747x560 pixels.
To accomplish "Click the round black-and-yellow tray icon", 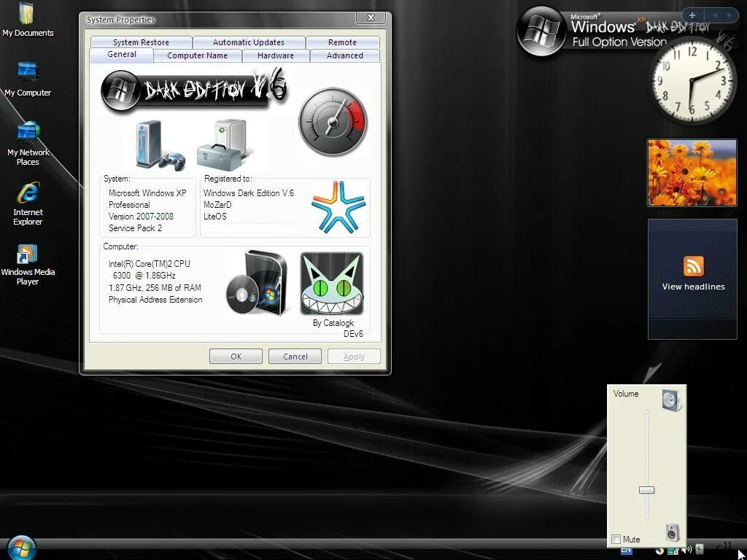I will tap(659, 551).
